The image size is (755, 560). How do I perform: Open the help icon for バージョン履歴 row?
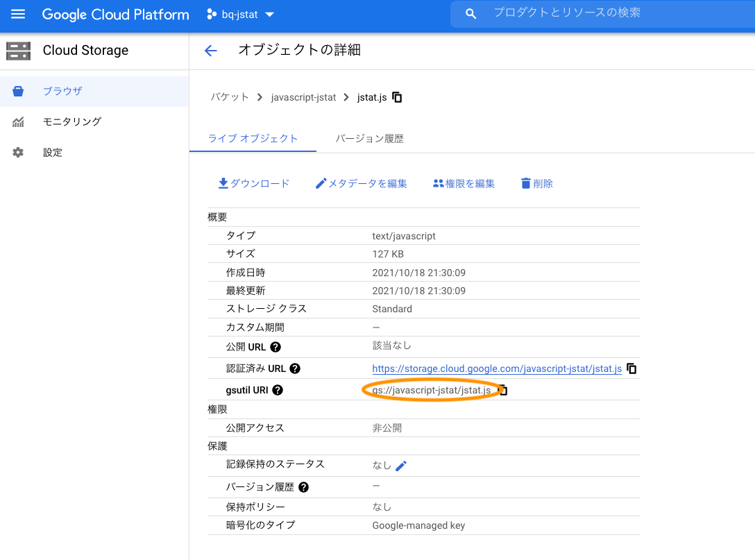click(x=303, y=487)
